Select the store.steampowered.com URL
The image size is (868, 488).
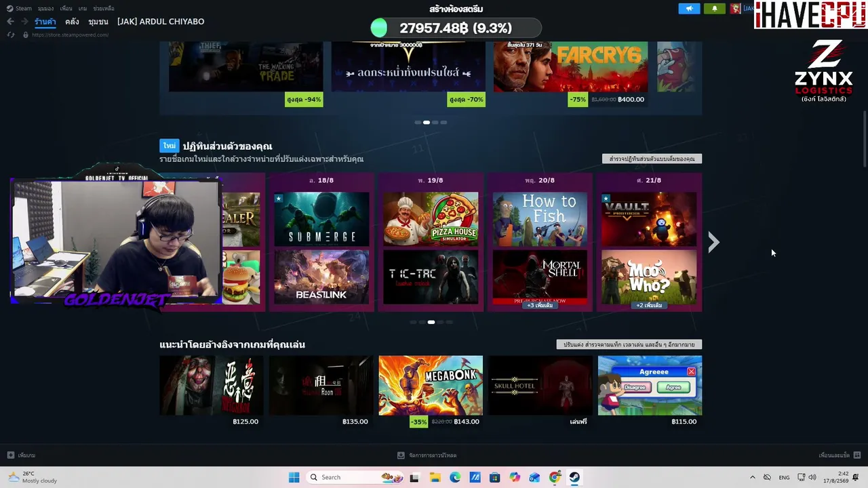[70, 35]
